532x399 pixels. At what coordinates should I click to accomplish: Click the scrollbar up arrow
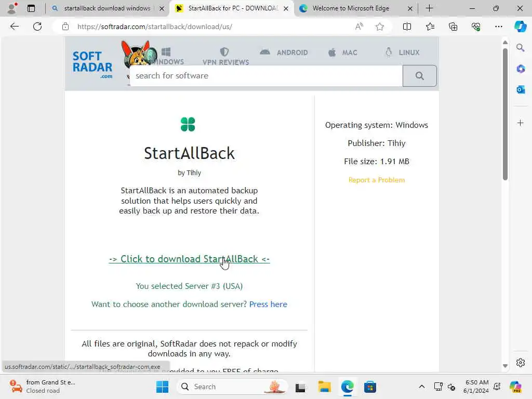tap(505, 43)
